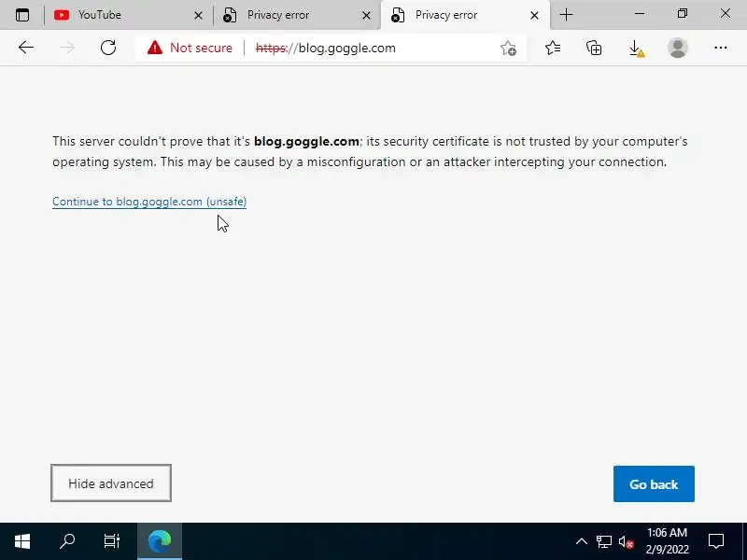Minimize the Edge browser window
Viewport: 747px width, 560px height.
point(640,14)
